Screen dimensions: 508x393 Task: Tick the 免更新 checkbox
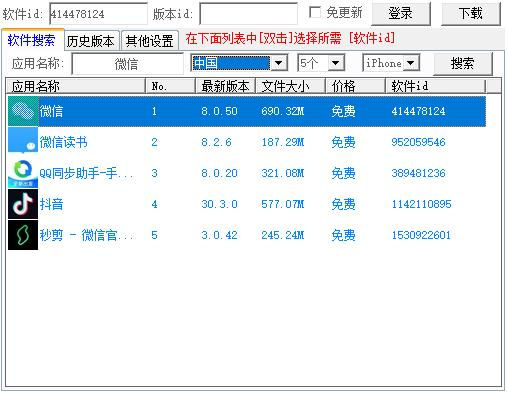click(x=315, y=13)
